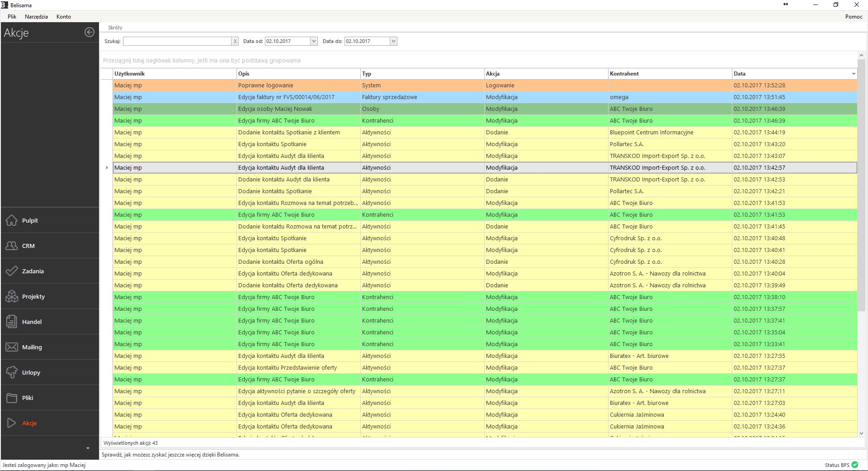
Task: Open Mailing via the envelope icon
Action: [x=12, y=347]
